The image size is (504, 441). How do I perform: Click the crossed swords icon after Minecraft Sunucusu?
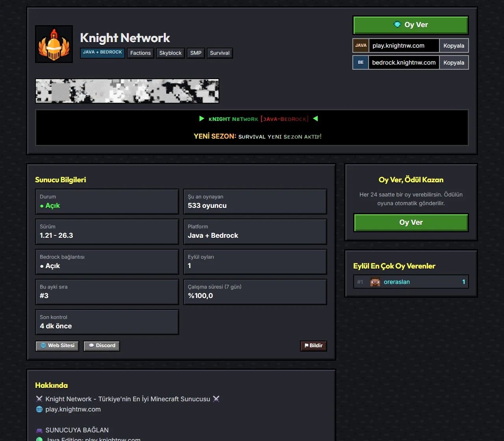point(216,399)
